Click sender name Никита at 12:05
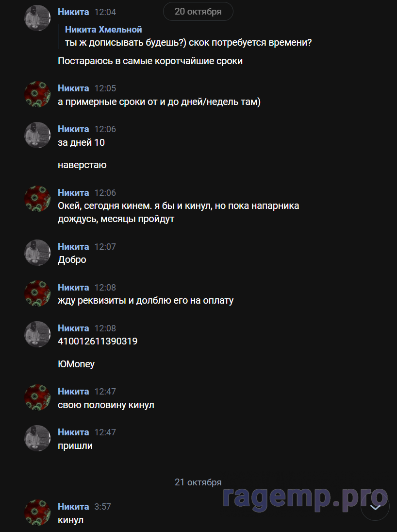 [x=73, y=88]
